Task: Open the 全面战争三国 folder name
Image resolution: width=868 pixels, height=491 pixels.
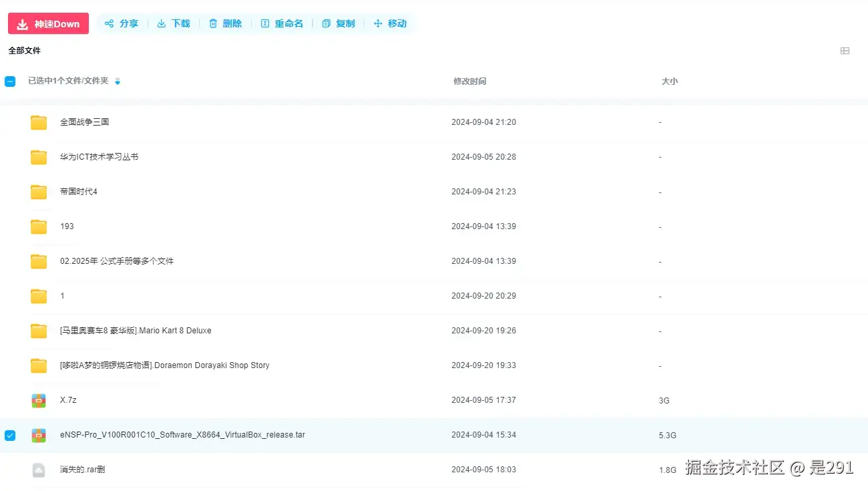Action: pyautogui.click(x=84, y=122)
